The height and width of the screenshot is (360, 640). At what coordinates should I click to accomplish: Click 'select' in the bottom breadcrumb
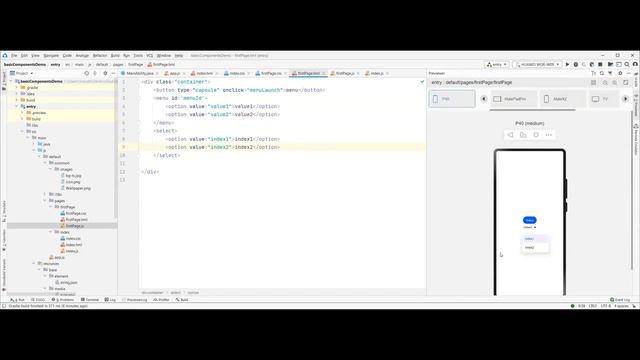(176, 293)
